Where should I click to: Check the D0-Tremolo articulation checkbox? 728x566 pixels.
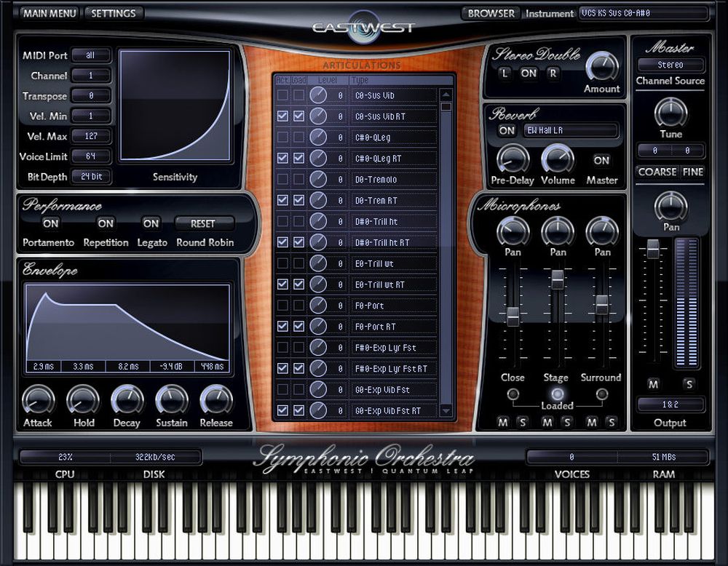coord(283,179)
